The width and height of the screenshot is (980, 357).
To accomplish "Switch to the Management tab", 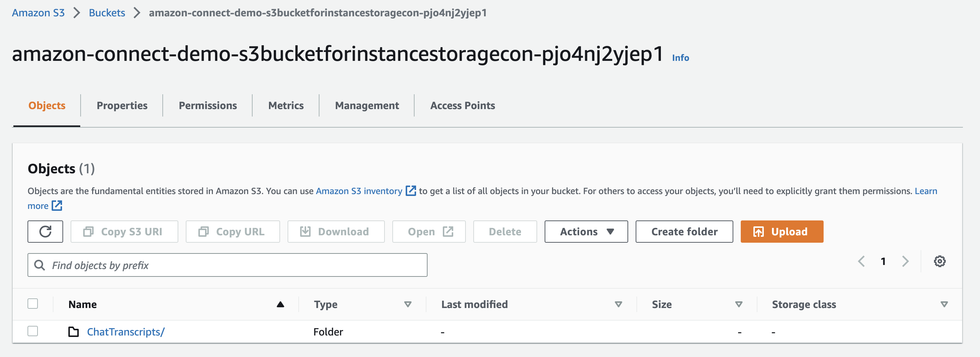I will coord(367,106).
